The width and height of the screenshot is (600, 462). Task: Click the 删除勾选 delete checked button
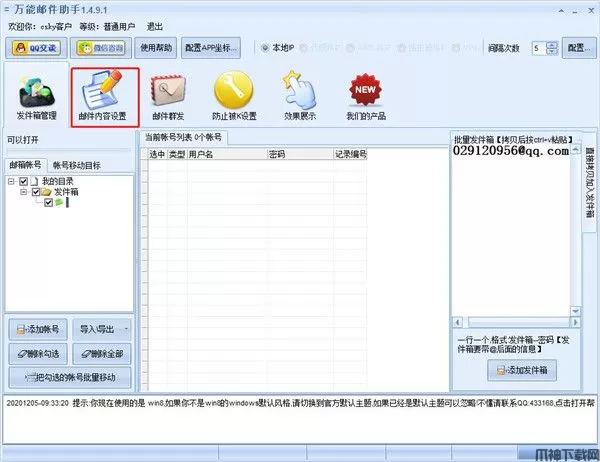(38, 354)
